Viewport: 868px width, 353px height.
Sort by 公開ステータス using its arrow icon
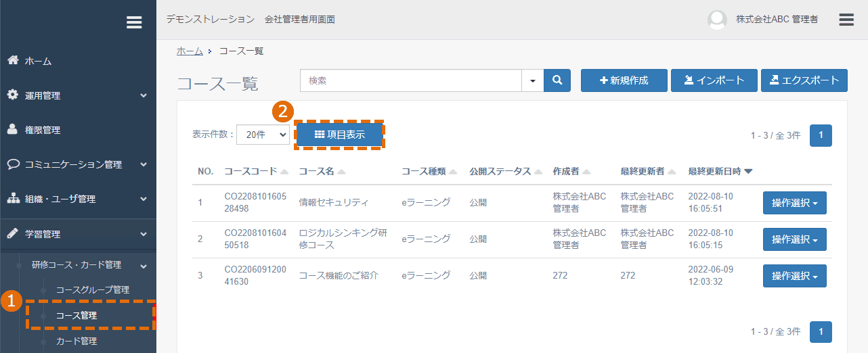click(x=538, y=172)
